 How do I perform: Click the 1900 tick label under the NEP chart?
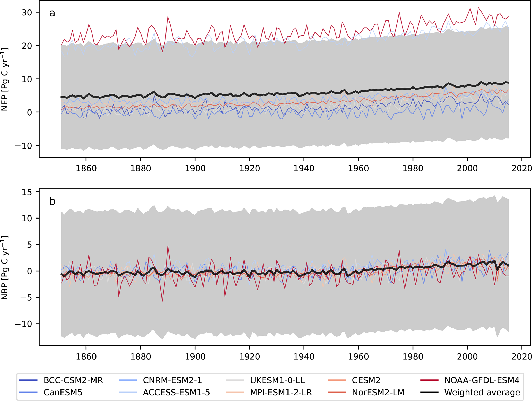pos(195,168)
